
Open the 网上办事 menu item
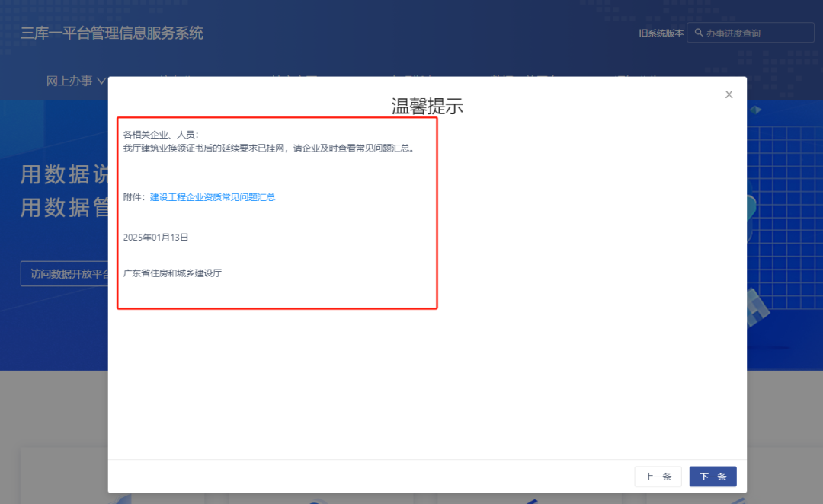pos(69,81)
